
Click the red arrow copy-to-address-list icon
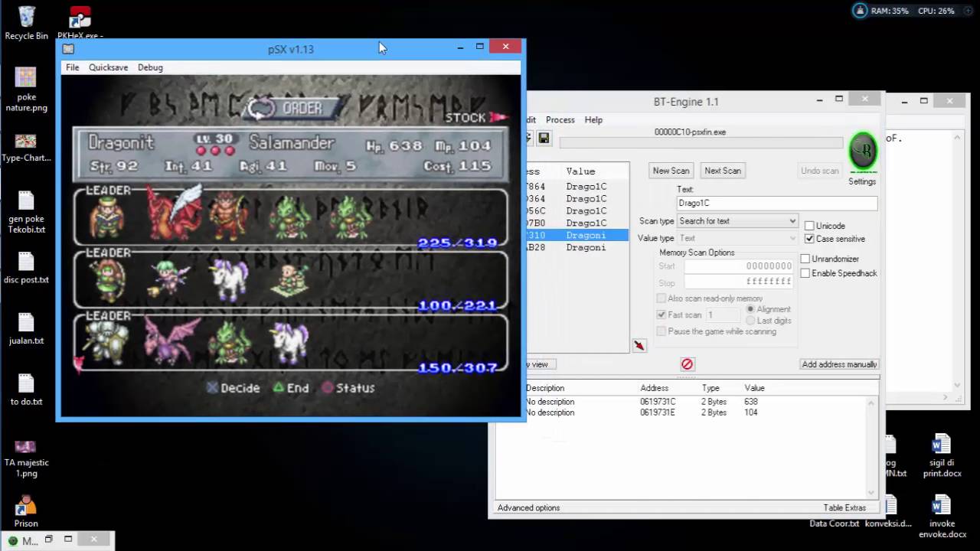(x=639, y=346)
